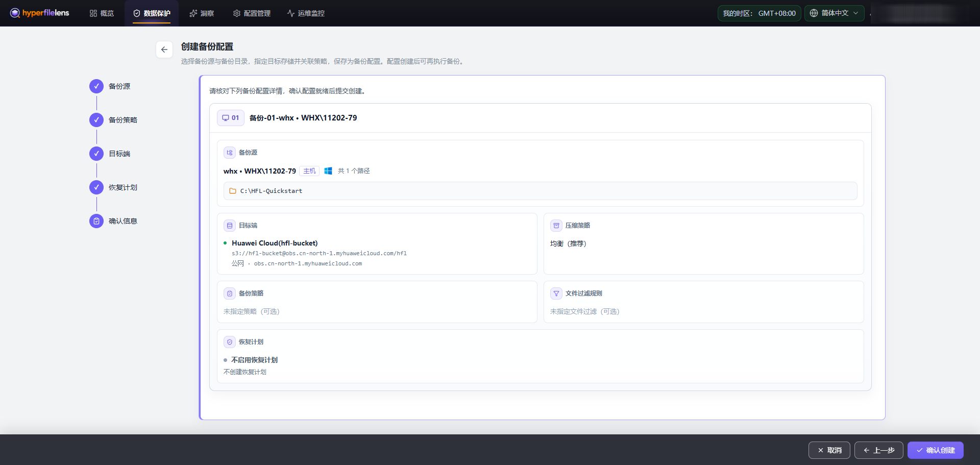Click the 备份-01-whx • WHX\11202-79 header
Image resolution: width=980 pixels, height=465 pixels.
tap(303, 118)
